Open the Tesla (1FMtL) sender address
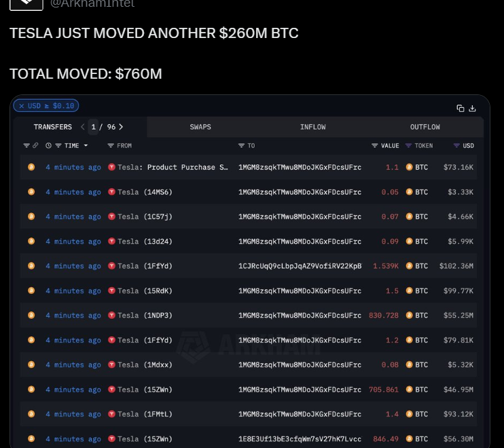Screen dimensions: 504x448 pos(145,414)
